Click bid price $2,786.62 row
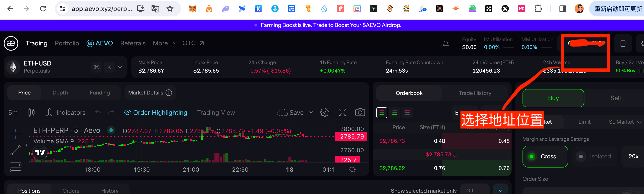The image size is (644, 194). 442,168
